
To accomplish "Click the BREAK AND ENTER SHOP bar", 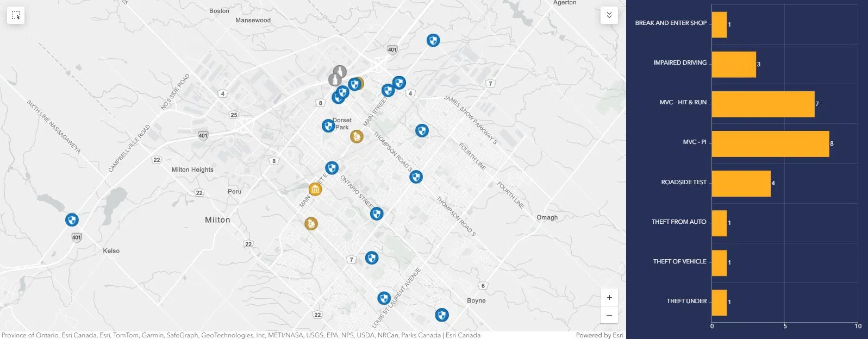I will pyautogui.click(x=719, y=25).
